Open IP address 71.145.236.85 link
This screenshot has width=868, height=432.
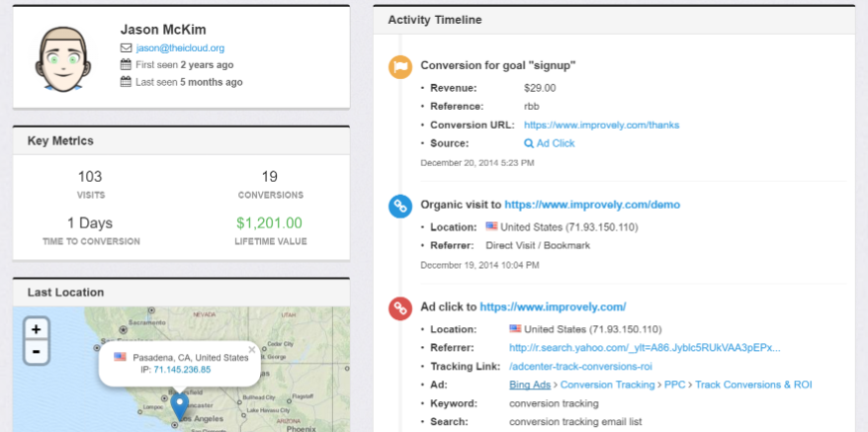pyautogui.click(x=182, y=370)
